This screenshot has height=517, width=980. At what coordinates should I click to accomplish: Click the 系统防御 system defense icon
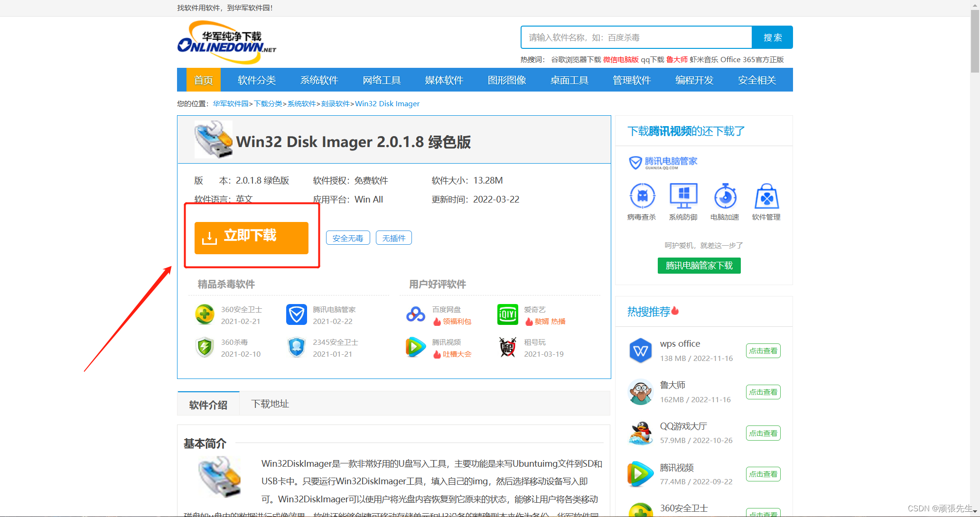click(683, 196)
